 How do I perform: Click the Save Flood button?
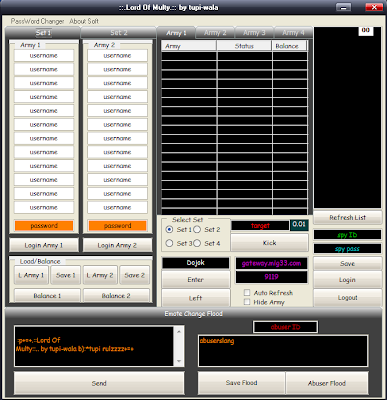[x=241, y=383]
